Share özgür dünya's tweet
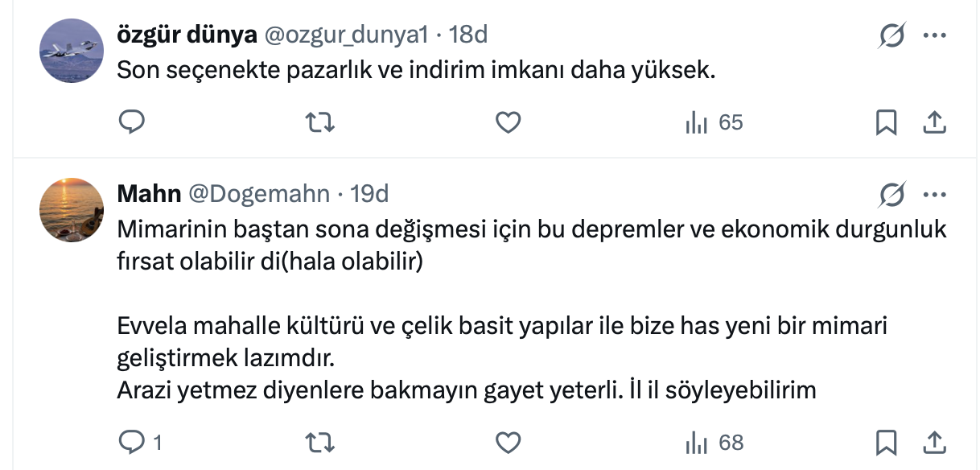Image resolution: width=980 pixels, height=470 pixels. (933, 122)
